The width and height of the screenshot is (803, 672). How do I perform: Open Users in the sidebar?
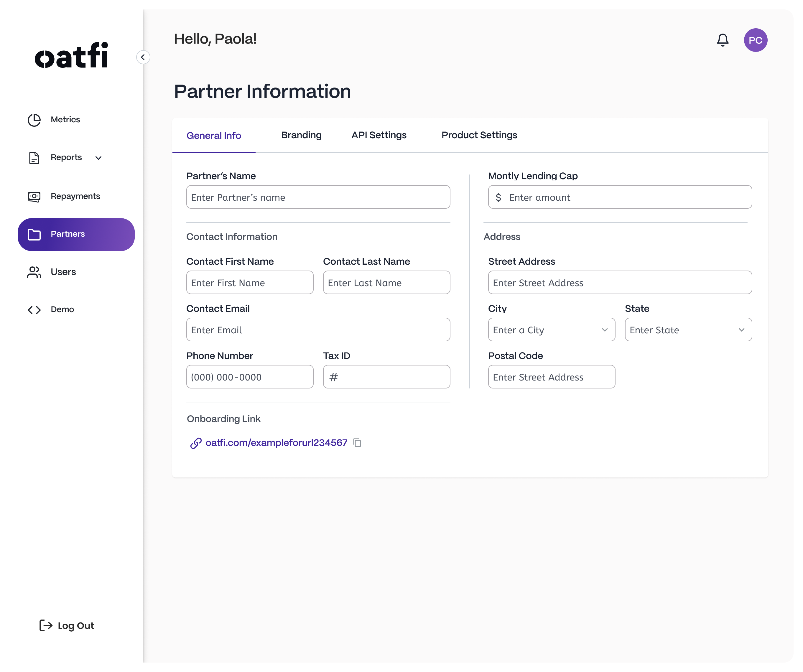(x=63, y=272)
